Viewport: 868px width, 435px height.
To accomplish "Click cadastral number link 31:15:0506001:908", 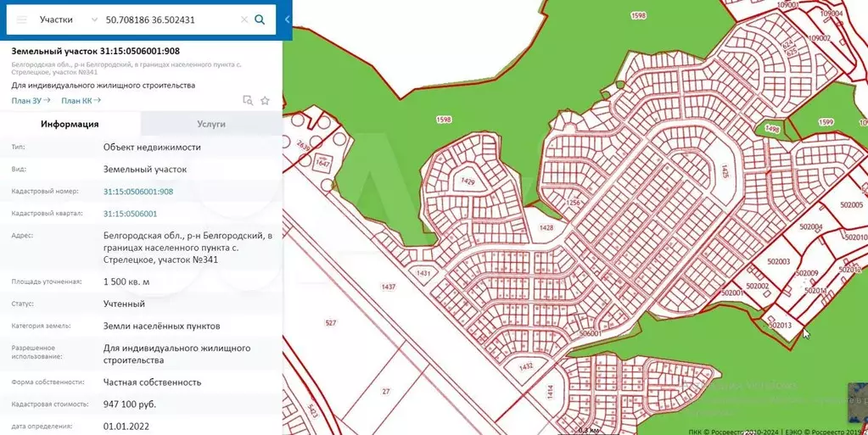I will click(x=138, y=192).
